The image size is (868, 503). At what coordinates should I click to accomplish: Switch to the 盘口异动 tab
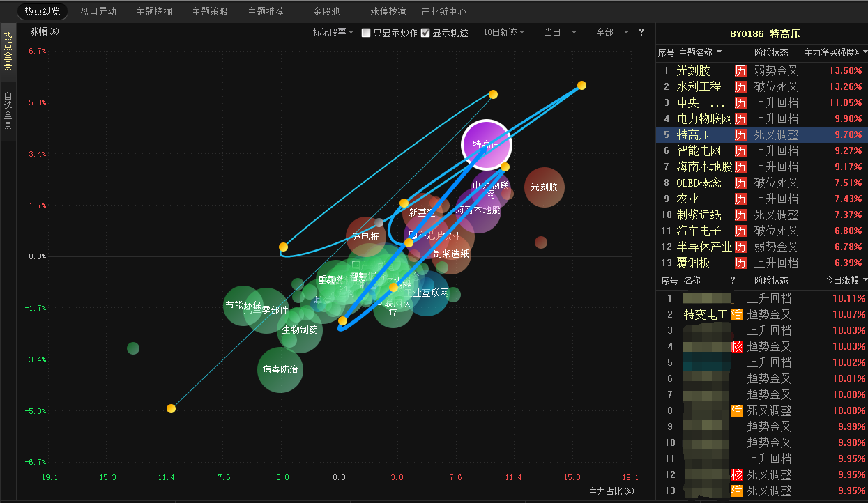98,12
